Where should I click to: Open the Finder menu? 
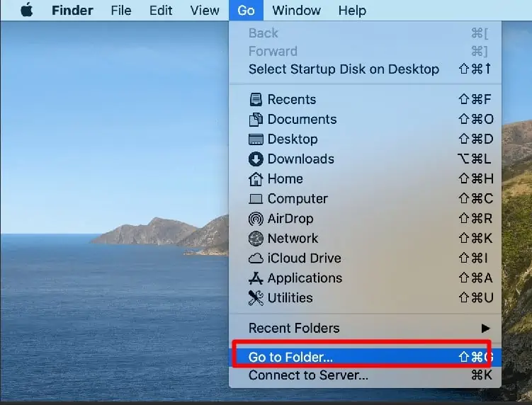pyautogui.click(x=72, y=11)
